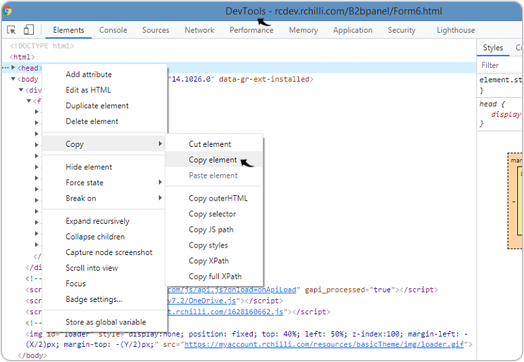Viewport: 524px width, 362px height.
Task: Open the Console tab
Action: [x=113, y=30]
